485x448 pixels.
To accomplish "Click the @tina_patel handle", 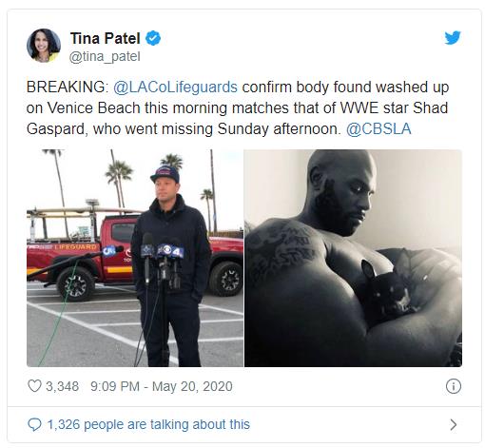I will pyautogui.click(x=105, y=57).
